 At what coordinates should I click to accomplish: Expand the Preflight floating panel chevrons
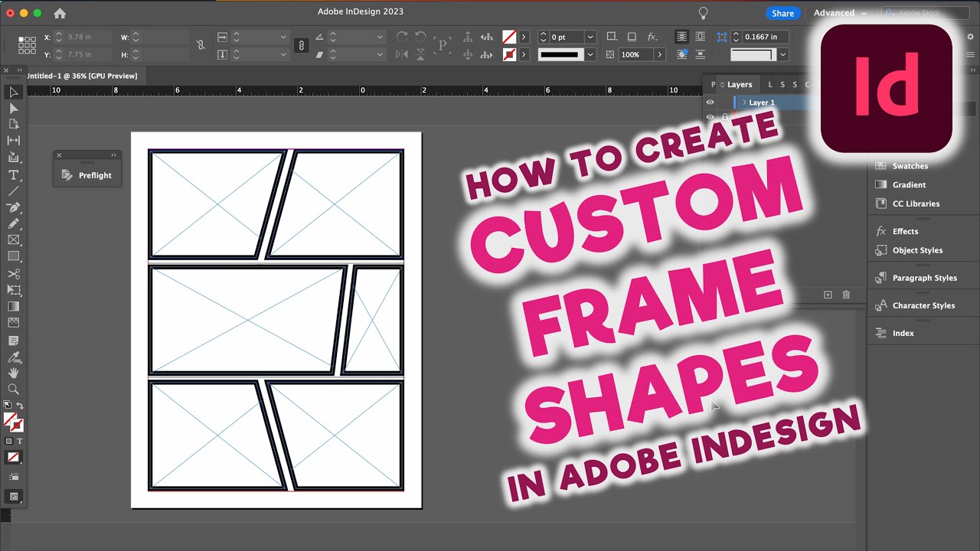(113, 155)
